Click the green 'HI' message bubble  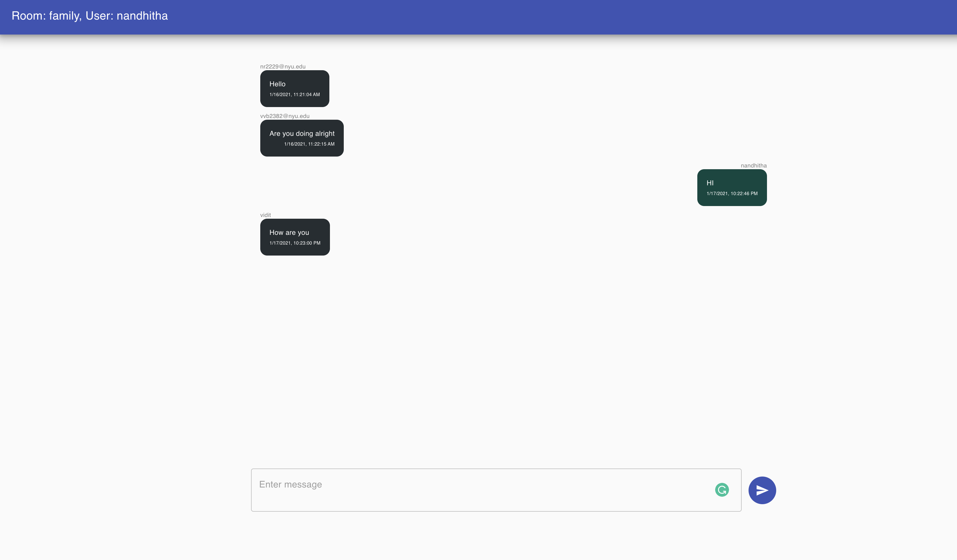[x=731, y=188]
